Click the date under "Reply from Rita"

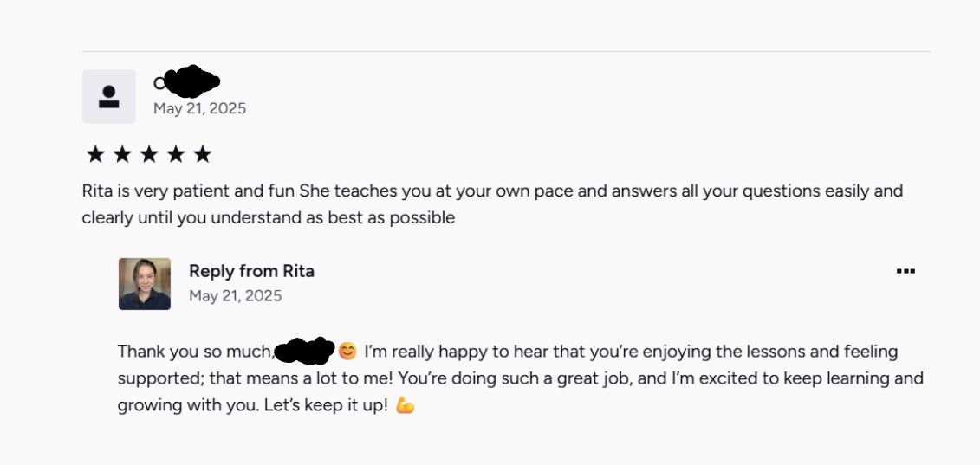tap(235, 296)
